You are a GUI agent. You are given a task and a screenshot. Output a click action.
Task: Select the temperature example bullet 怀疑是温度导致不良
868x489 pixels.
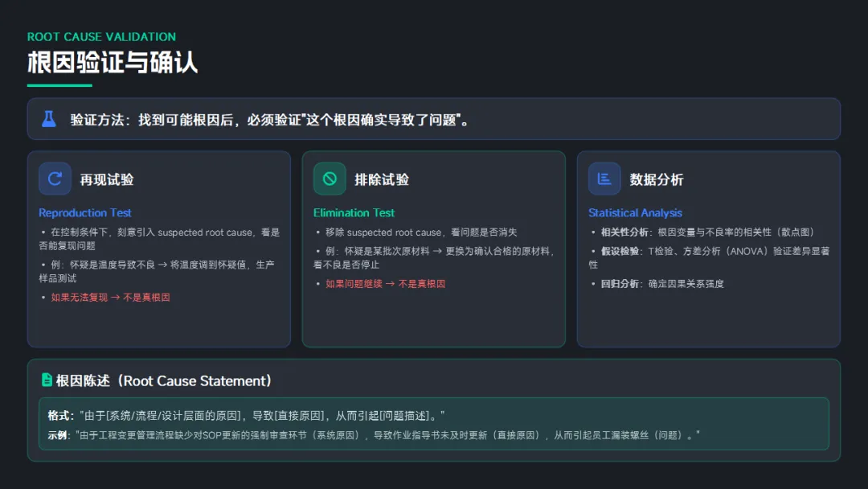(x=157, y=271)
